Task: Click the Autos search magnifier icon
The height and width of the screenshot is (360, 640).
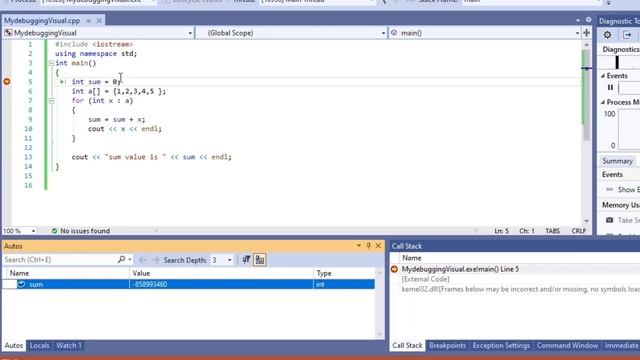Action: click(121, 260)
